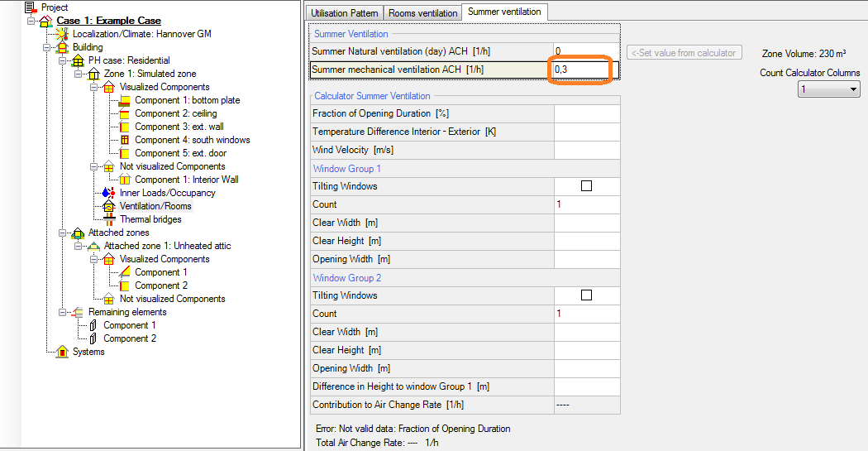868x451 pixels.
Task: Click Temperature Difference Interior-Exterior field
Action: pos(587,132)
